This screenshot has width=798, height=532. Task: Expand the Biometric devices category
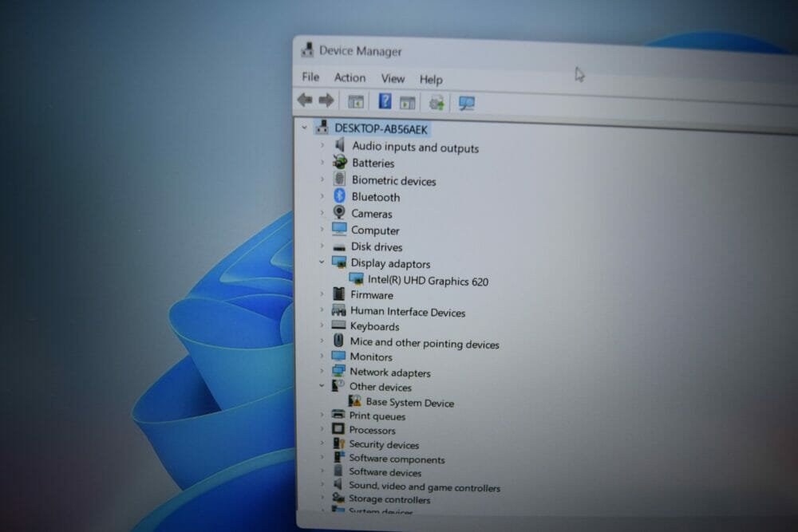pos(322,179)
